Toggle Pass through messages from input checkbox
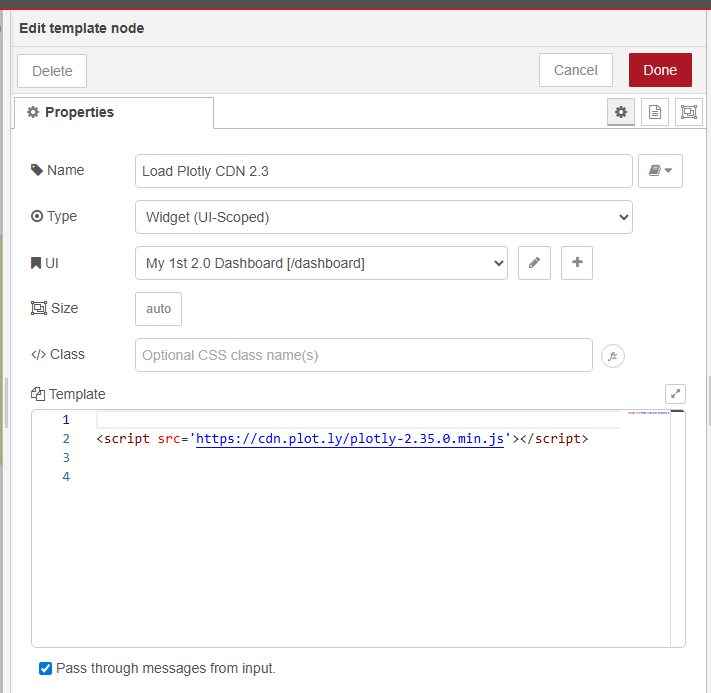Image resolution: width=711 pixels, height=693 pixels. [45, 669]
